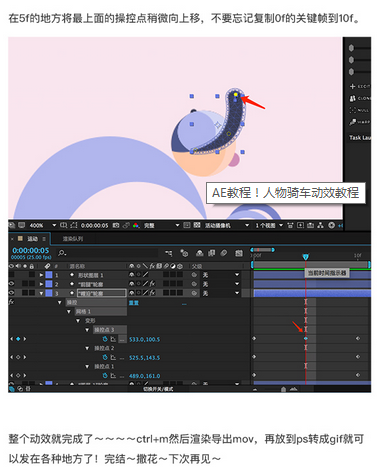Viewport: 386px width, 467px height.
Task: Open the 1个视图 view layout dropdown
Action: [x=269, y=225]
